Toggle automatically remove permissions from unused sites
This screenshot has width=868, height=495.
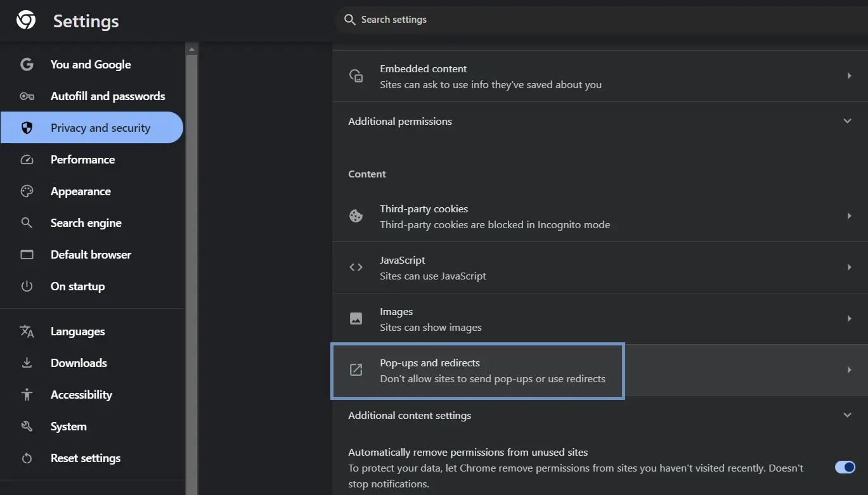tap(845, 467)
